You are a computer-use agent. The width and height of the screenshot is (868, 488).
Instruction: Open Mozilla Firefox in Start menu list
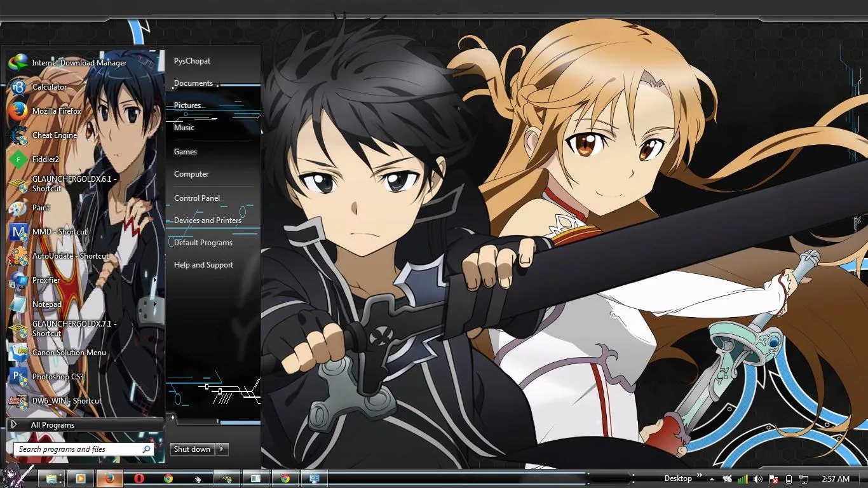pos(85,111)
